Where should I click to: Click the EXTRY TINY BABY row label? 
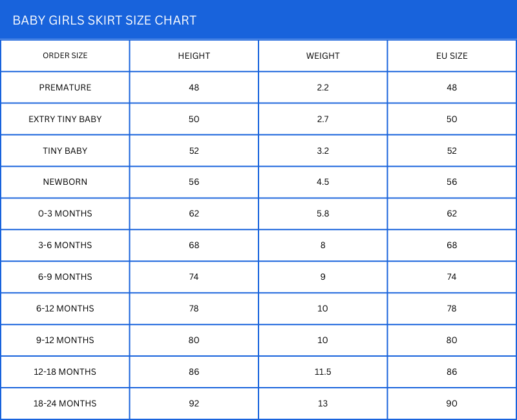[x=65, y=119]
